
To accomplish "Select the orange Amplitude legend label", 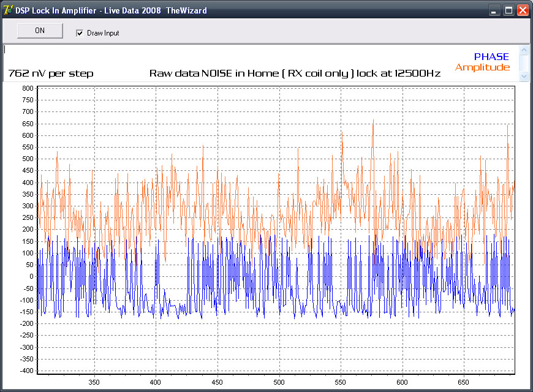I will click(482, 67).
